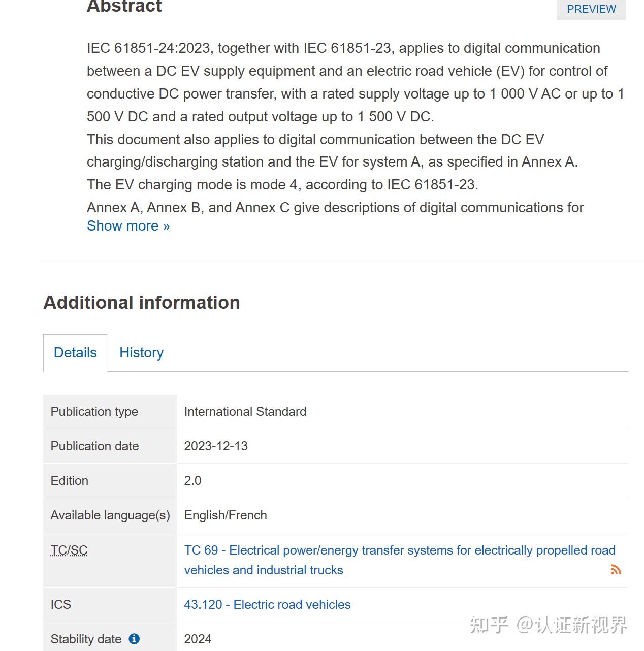The width and height of the screenshot is (644, 651).
Task: Open the PREVIEW of the standard
Action: pyautogui.click(x=591, y=9)
